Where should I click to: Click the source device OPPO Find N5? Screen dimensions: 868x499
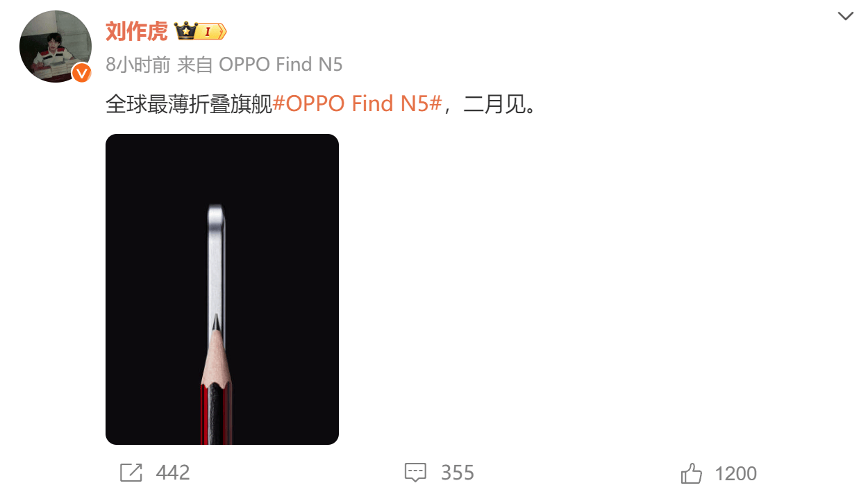(281, 65)
